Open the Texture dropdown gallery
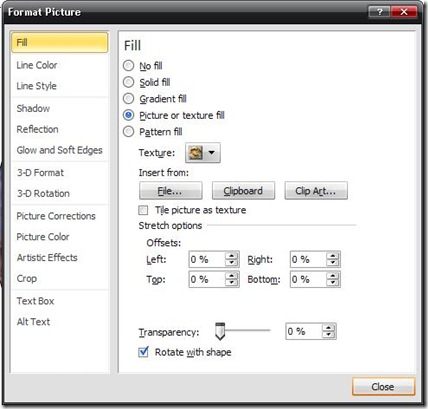 [x=203, y=153]
